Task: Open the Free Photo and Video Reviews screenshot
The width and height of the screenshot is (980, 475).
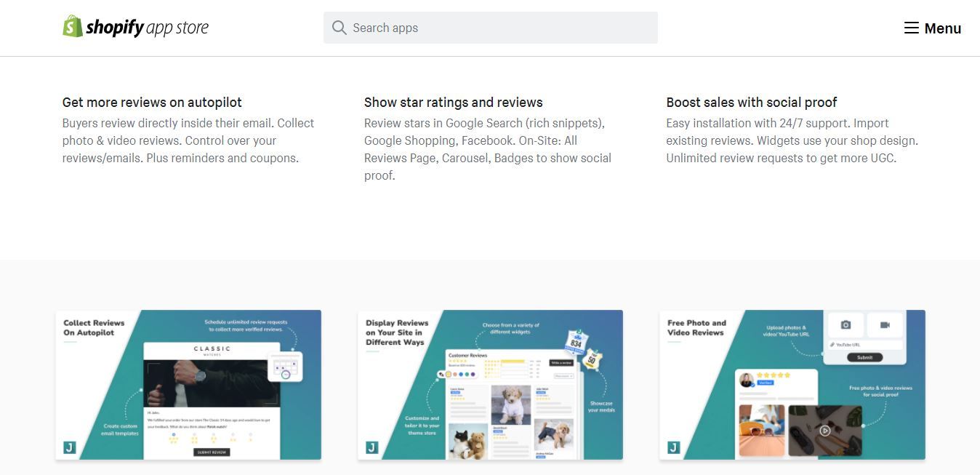Action: [792, 385]
